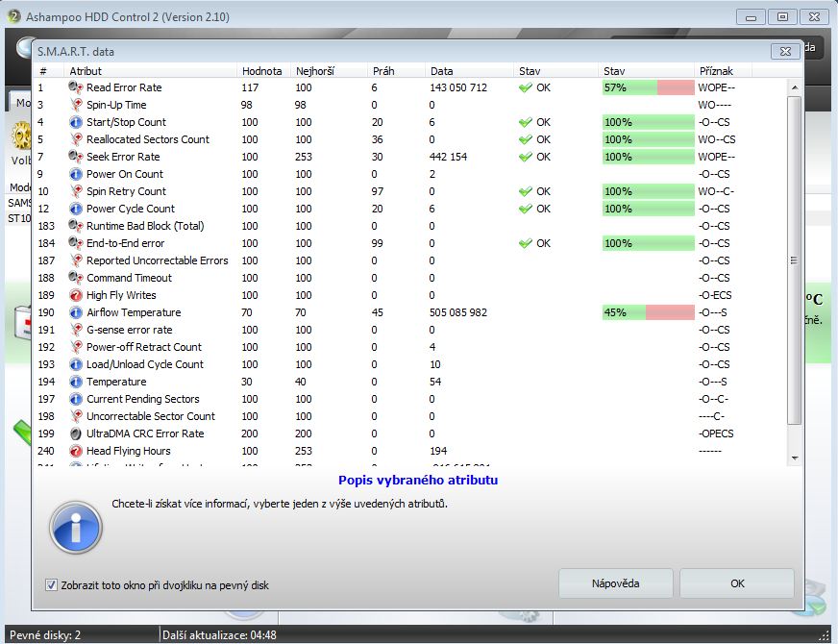Toggle the 'Zobrazit toto okno při dvojkliku' checkbox
The height and width of the screenshot is (644, 838).
pos(51,585)
